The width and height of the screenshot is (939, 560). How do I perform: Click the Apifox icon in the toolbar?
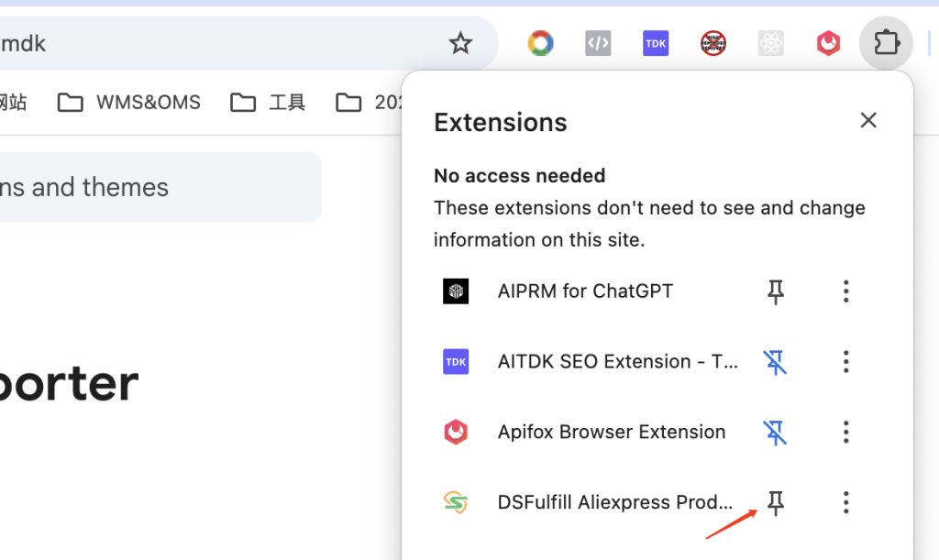829,43
